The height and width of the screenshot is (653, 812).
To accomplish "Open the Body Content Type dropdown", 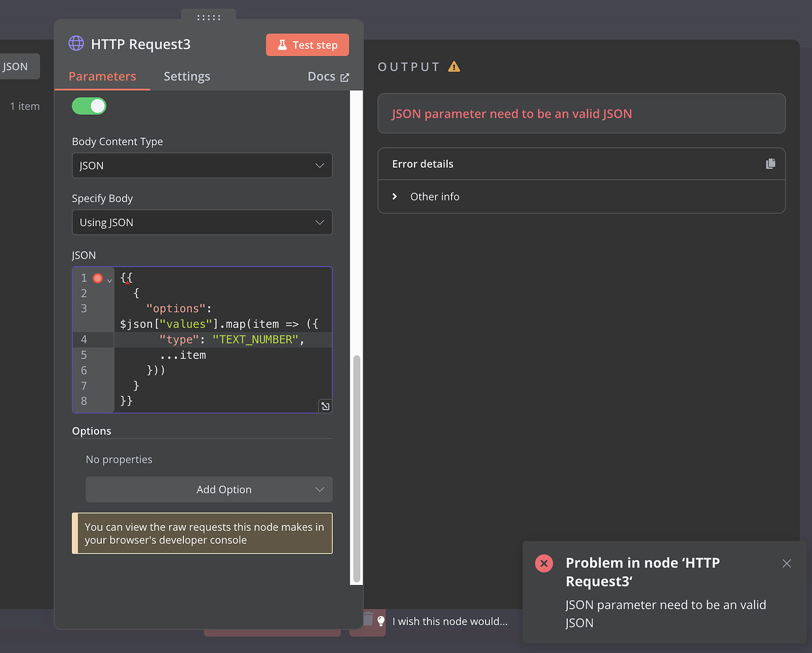I will tap(202, 166).
